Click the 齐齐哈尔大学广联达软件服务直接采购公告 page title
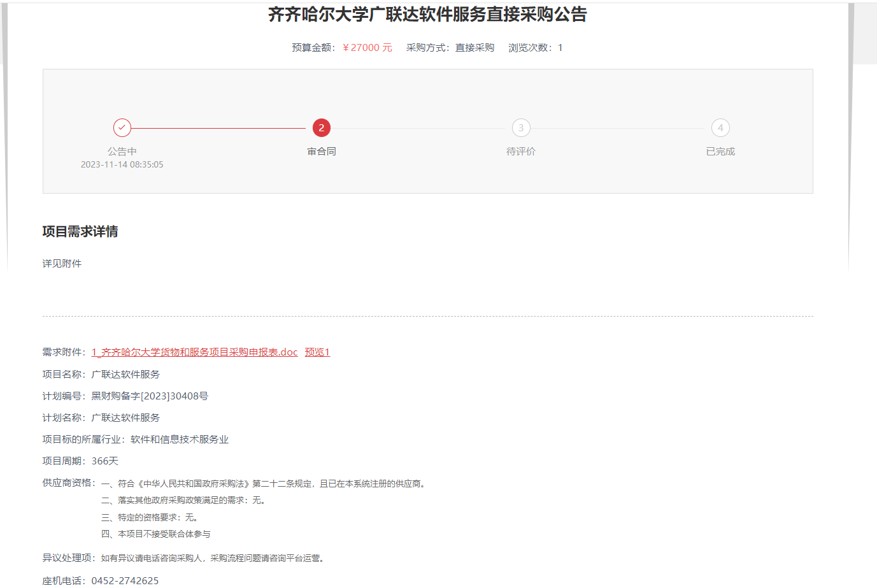The image size is (877, 588). [x=427, y=15]
